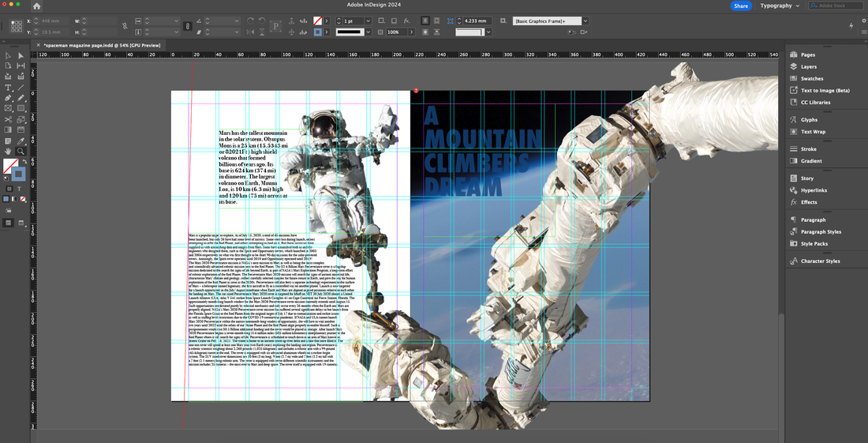Open the Character Styles panel
Viewport: 868px width, 443px height.
pos(820,261)
